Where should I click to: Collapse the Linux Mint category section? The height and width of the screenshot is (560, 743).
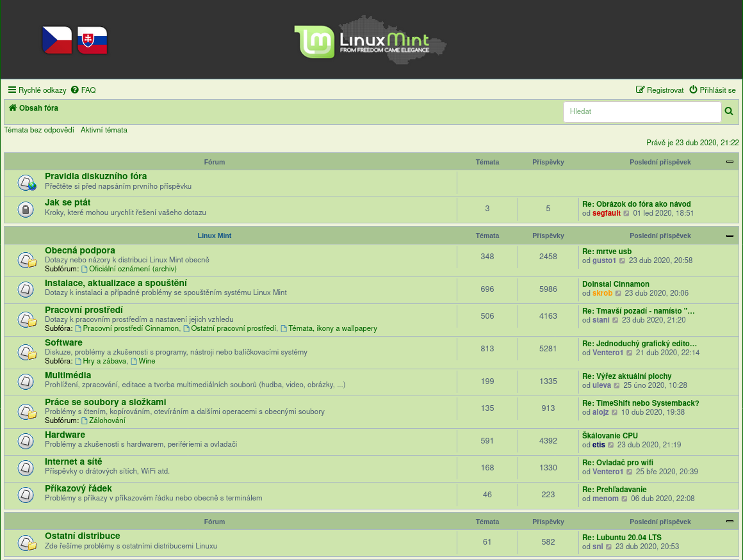tap(730, 236)
